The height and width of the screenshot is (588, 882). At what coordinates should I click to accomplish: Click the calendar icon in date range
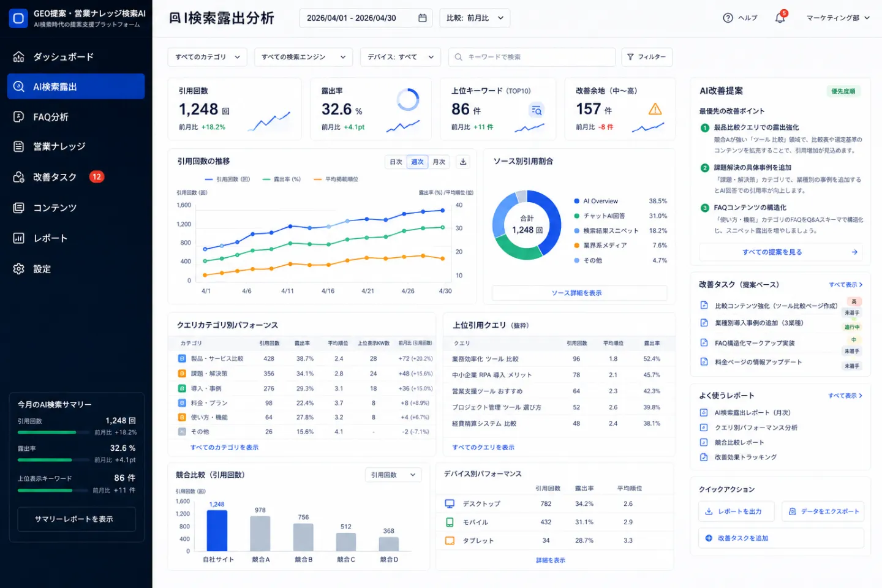click(x=422, y=18)
